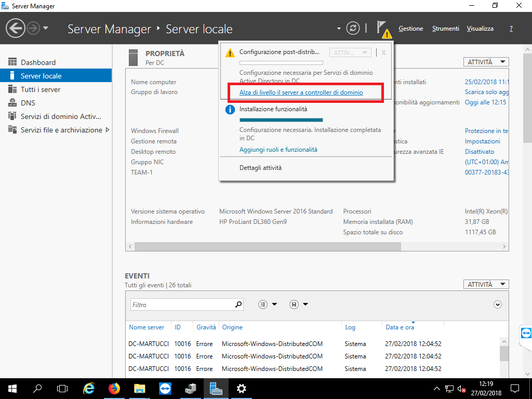Click the Disattivato link for IE security
The width and height of the screenshot is (532, 399).
pos(480,152)
